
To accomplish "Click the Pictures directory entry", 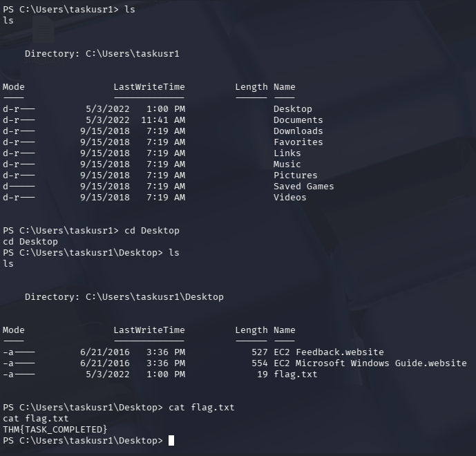I will tap(295, 175).
